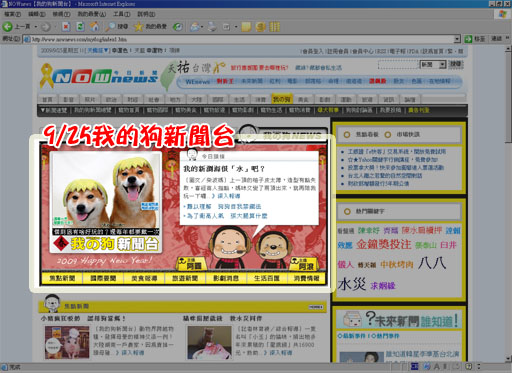Refresh the page with the green arrows icon

(80, 26)
